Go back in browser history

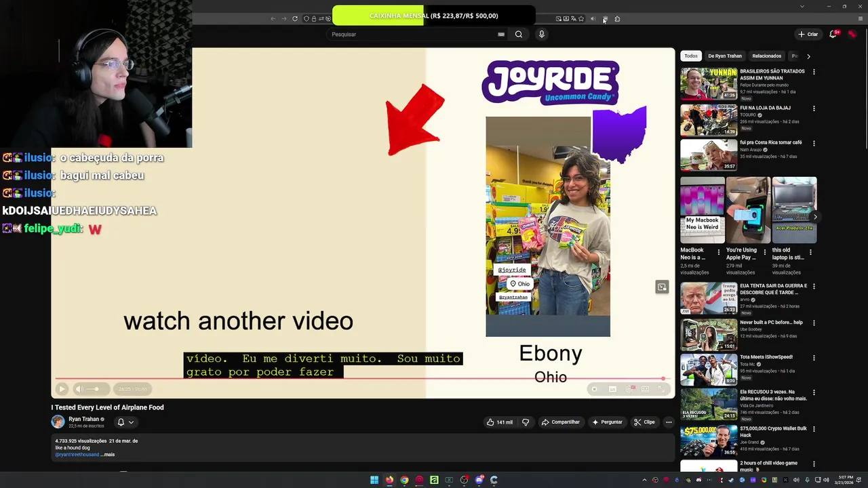point(273,19)
